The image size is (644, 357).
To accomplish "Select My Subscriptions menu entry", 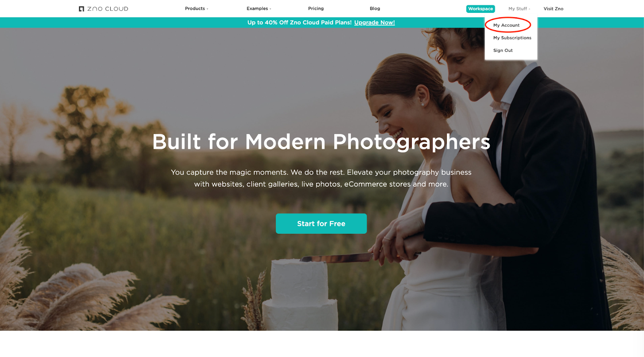I will (x=512, y=38).
